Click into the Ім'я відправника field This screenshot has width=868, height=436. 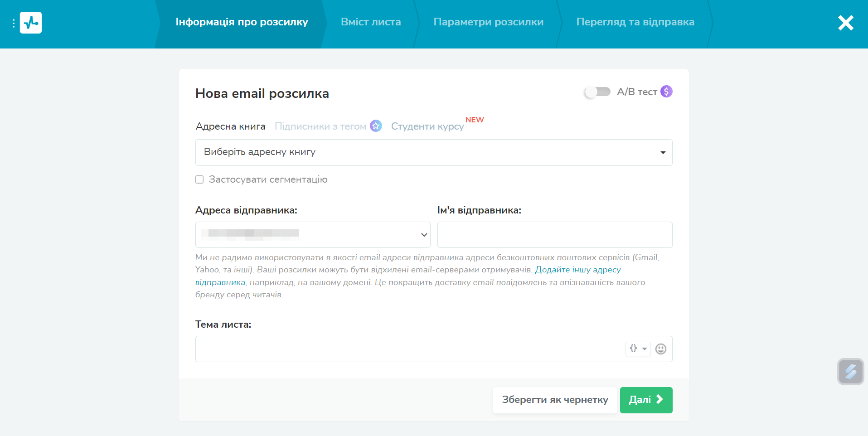click(554, 235)
